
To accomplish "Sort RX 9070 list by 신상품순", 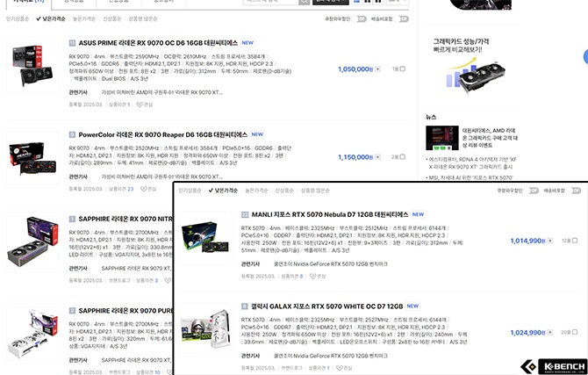I will tap(112, 18).
